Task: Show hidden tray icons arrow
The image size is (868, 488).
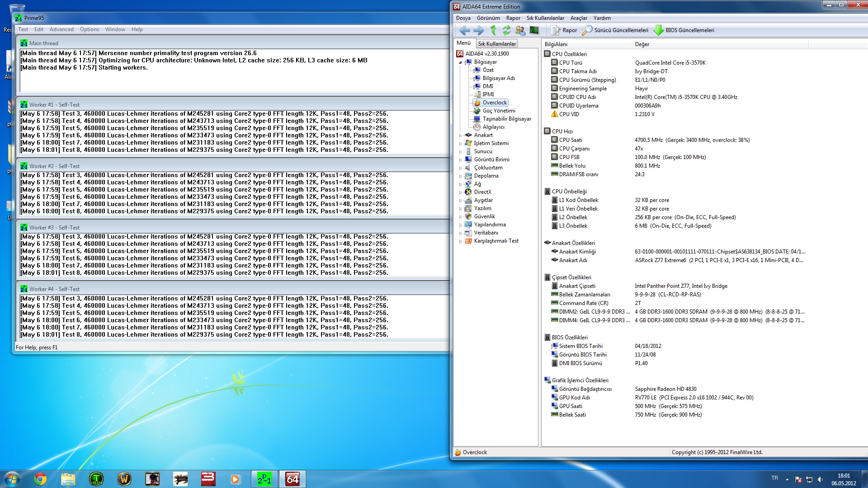Action: point(787,479)
